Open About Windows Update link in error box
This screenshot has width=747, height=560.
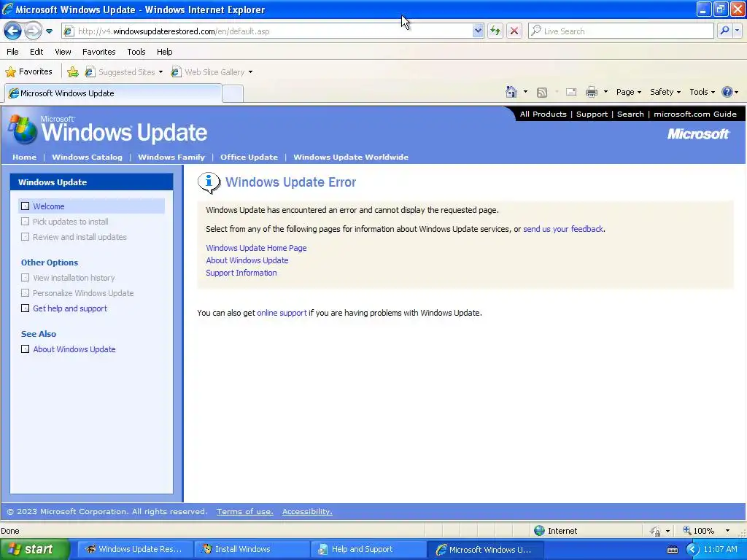(x=247, y=260)
